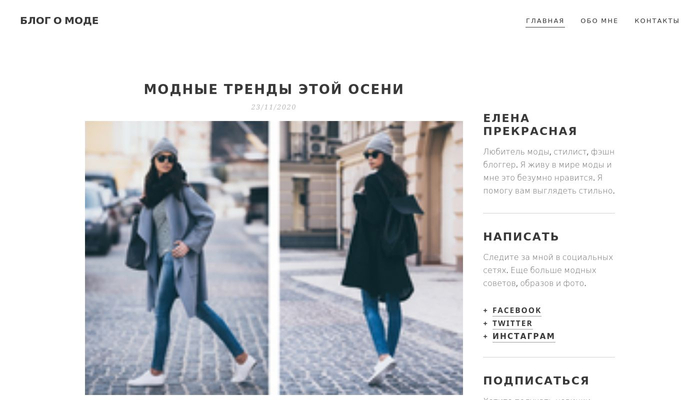View the photo with the black coat
This screenshot has height=400, width=700.
pyautogui.click(x=371, y=258)
